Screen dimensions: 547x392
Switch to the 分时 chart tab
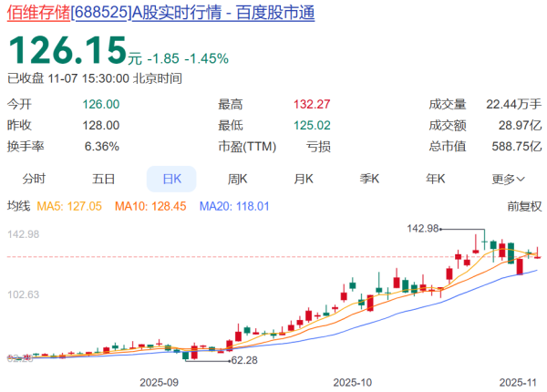(x=34, y=179)
